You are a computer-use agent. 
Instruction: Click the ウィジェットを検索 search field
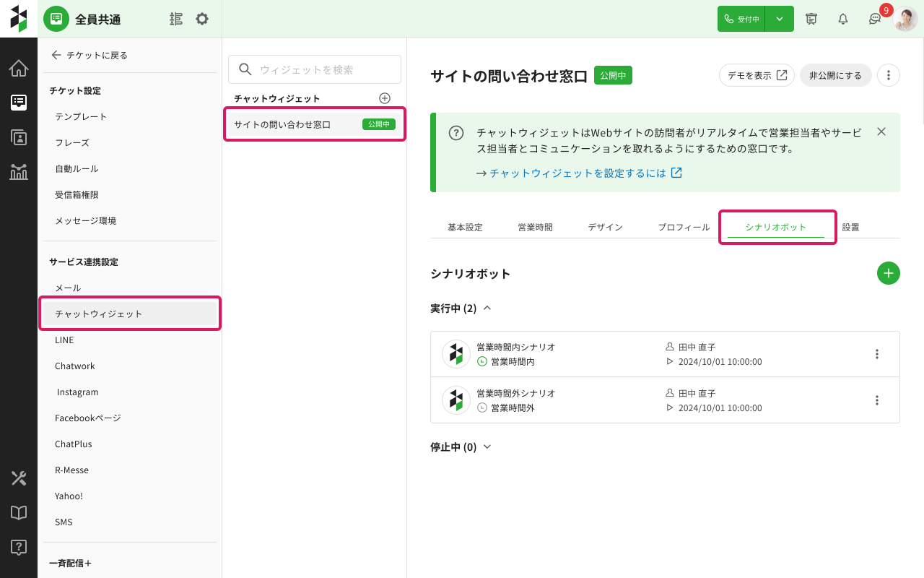tap(315, 69)
